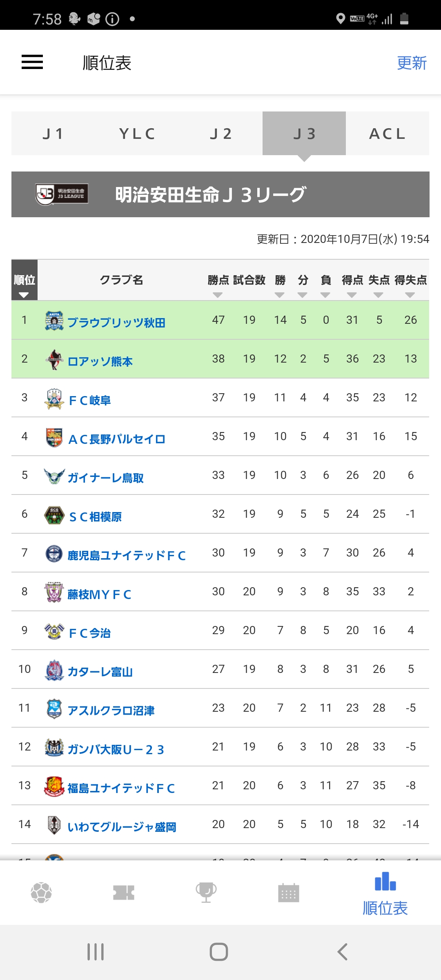The height and width of the screenshot is (980, 441).
Task: Switch to the J1 tab
Action: click(53, 134)
